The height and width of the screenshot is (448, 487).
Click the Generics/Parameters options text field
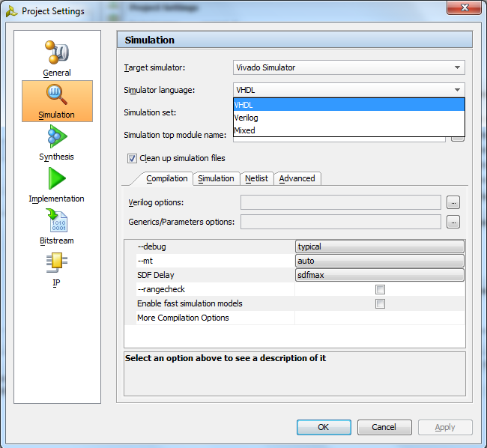[x=340, y=222]
